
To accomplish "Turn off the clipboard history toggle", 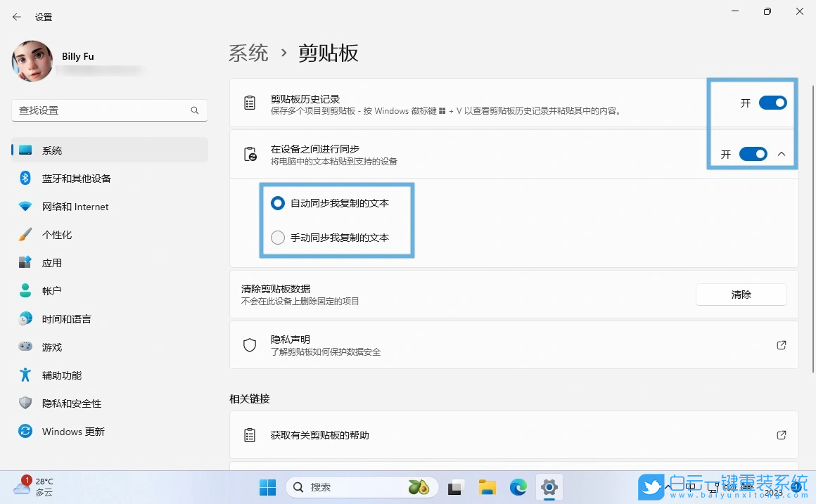I will [x=772, y=102].
